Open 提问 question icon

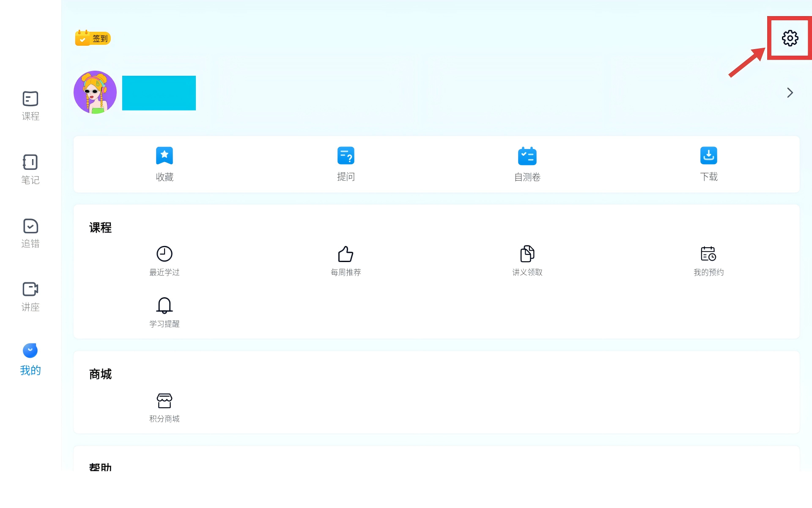[346, 155]
